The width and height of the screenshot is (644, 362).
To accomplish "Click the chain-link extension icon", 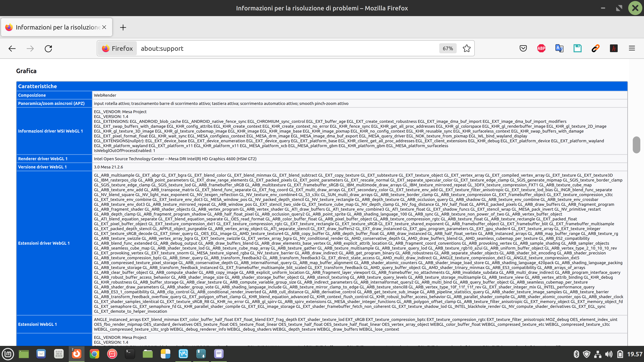I will coord(596,48).
